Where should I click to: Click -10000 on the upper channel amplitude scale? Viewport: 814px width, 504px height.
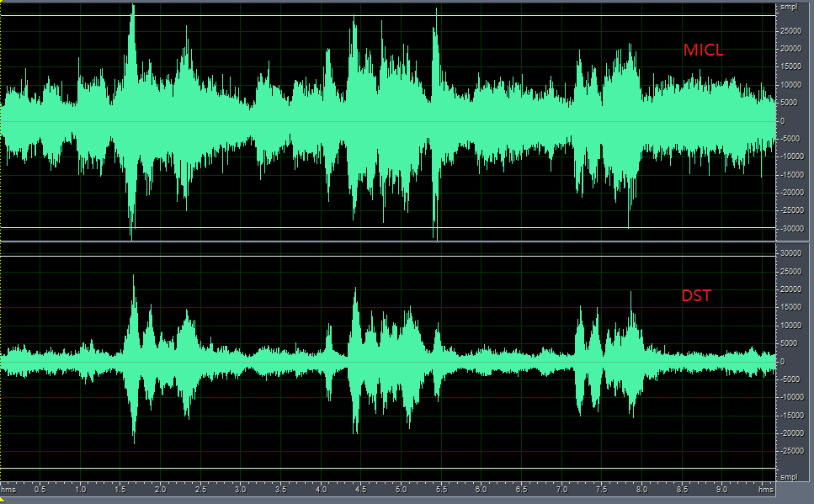(790, 157)
